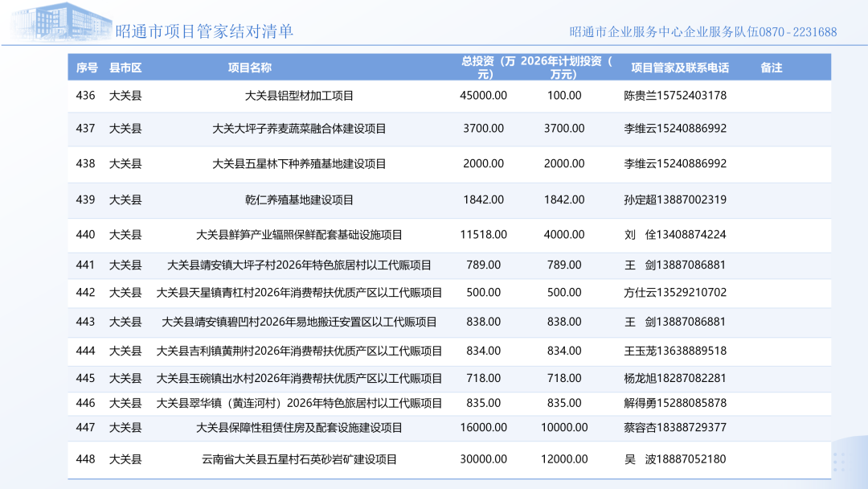Click the 备注 column header

771,68
